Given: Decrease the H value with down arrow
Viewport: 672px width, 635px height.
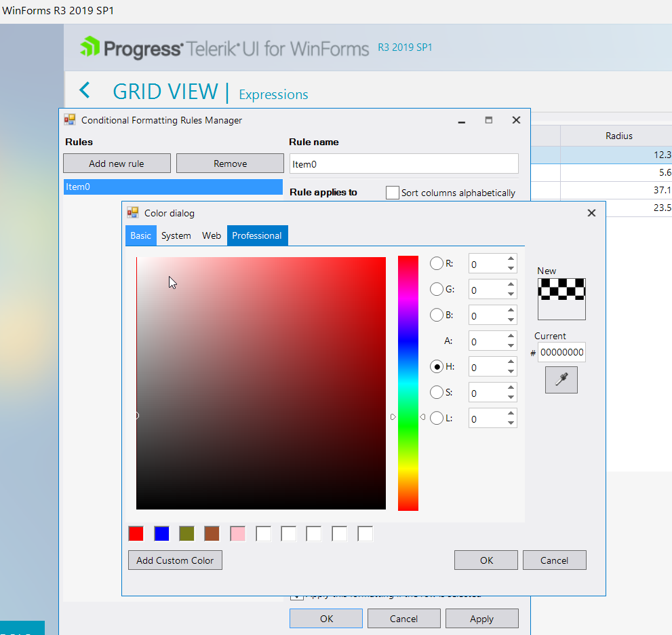Looking at the screenshot, I should click(511, 371).
